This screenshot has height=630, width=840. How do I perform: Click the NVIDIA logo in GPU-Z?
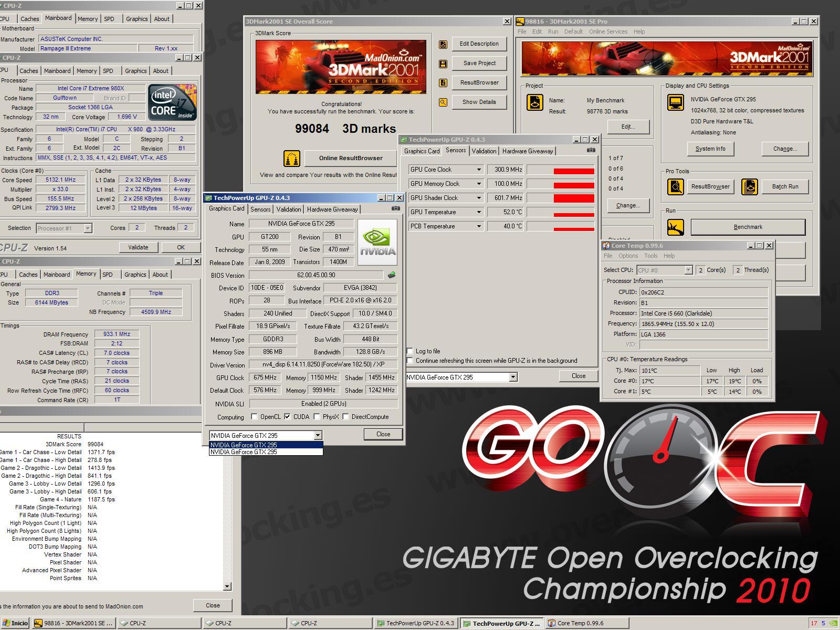point(377,243)
